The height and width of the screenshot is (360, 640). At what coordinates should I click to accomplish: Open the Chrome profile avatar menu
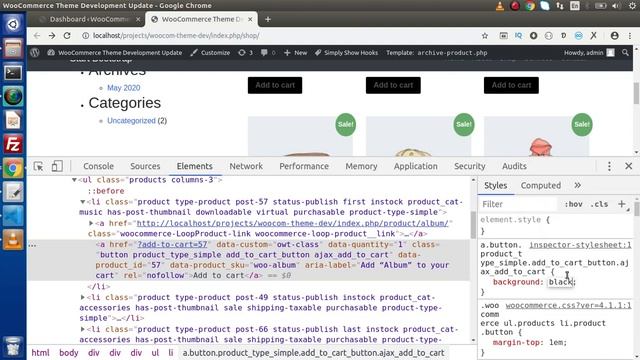[x=614, y=36]
